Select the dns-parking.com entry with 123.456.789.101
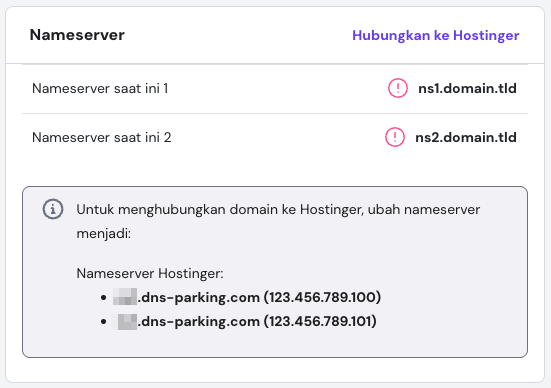Viewport: 551px width, 388px height. point(244,321)
